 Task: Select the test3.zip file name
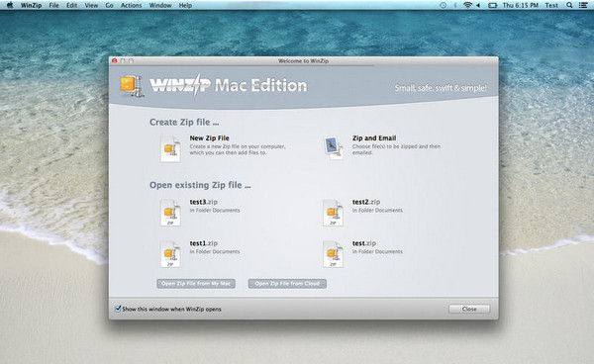tap(204, 202)
